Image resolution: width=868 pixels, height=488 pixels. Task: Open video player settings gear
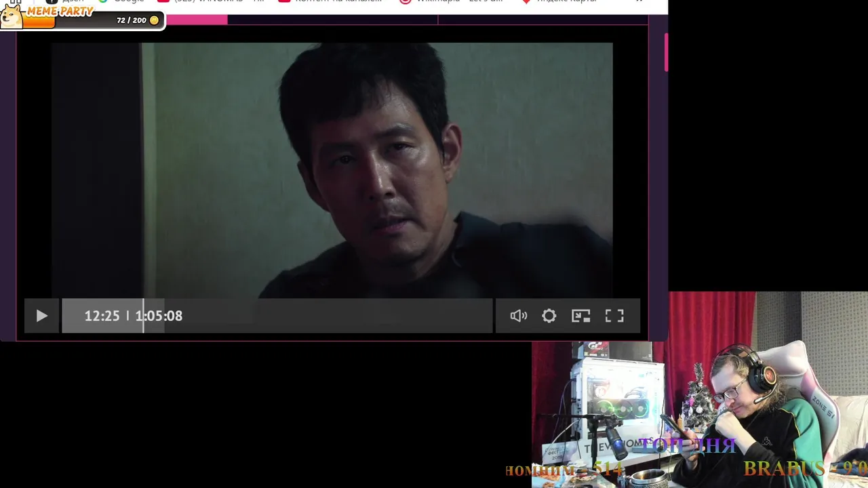[x=549, y=316]
